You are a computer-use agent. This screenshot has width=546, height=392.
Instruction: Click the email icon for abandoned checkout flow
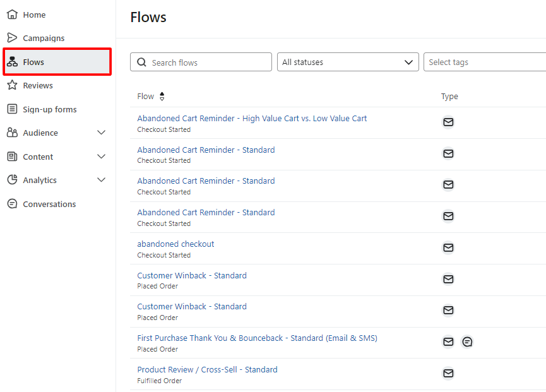point(448,247)
